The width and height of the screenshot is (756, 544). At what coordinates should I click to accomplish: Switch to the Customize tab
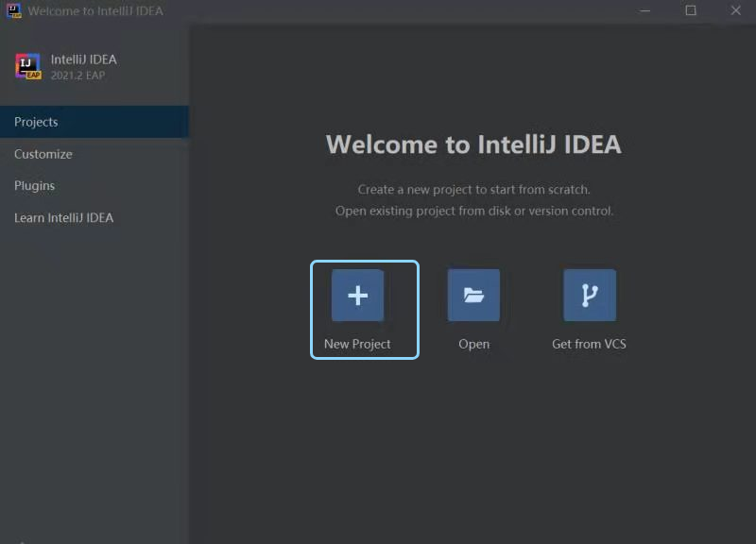pos(94,154)
